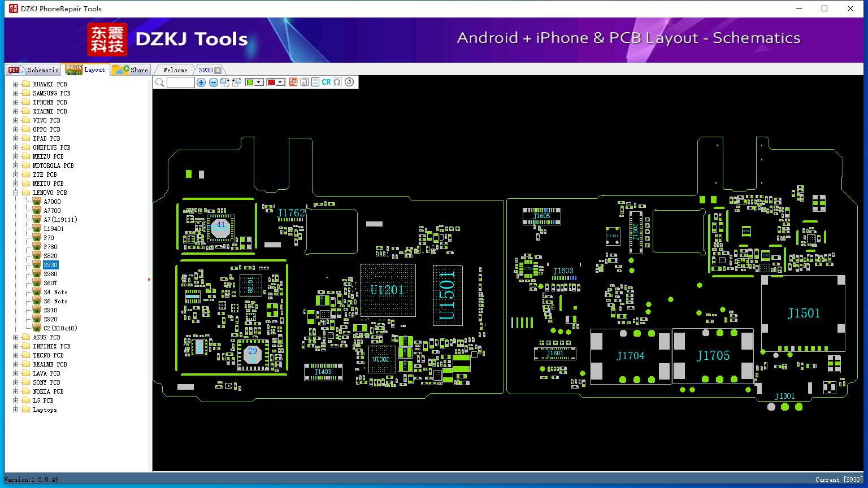Click the 'Current [S930]' status bar text
868x488 pixels.
point(839,480)
